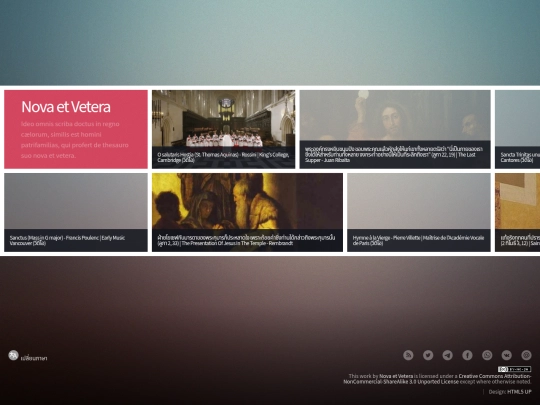Click the Hymne à la Vierge caption text
The width and height of the screenshot is (540, 405).
[418, 240]
